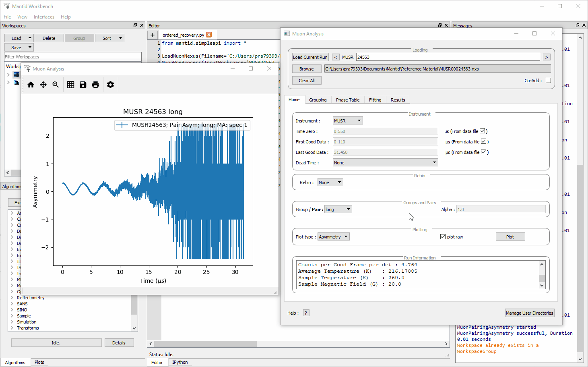The image size is (588, 367).
Task: Uncheck the plot raw checkbox
Action: 443,237
